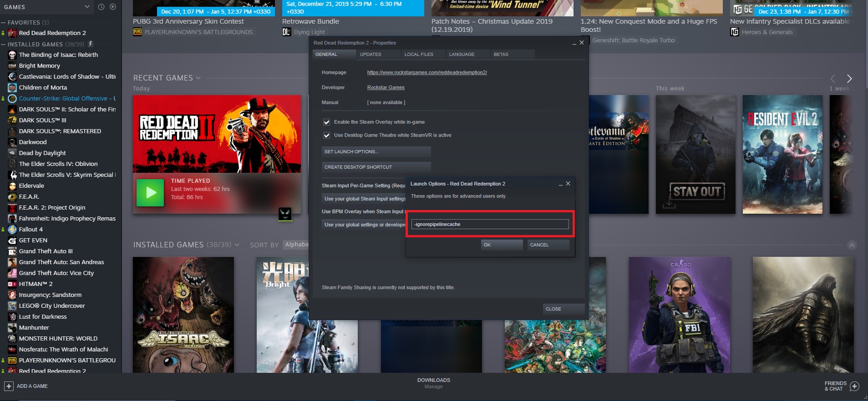Open the GAMES library filter dropdown
Image resolution: width=868 pixels, height=401 pixels.
point(47,7)
